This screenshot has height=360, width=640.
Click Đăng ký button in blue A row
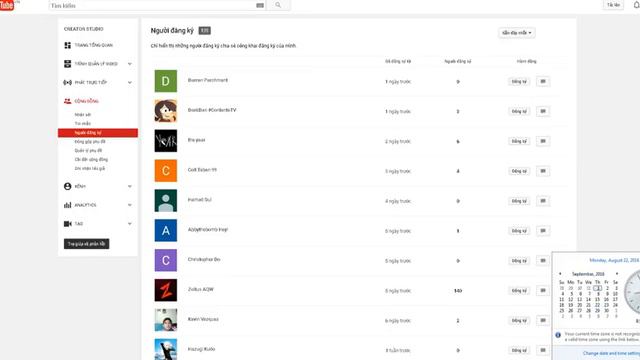[519, 231]
